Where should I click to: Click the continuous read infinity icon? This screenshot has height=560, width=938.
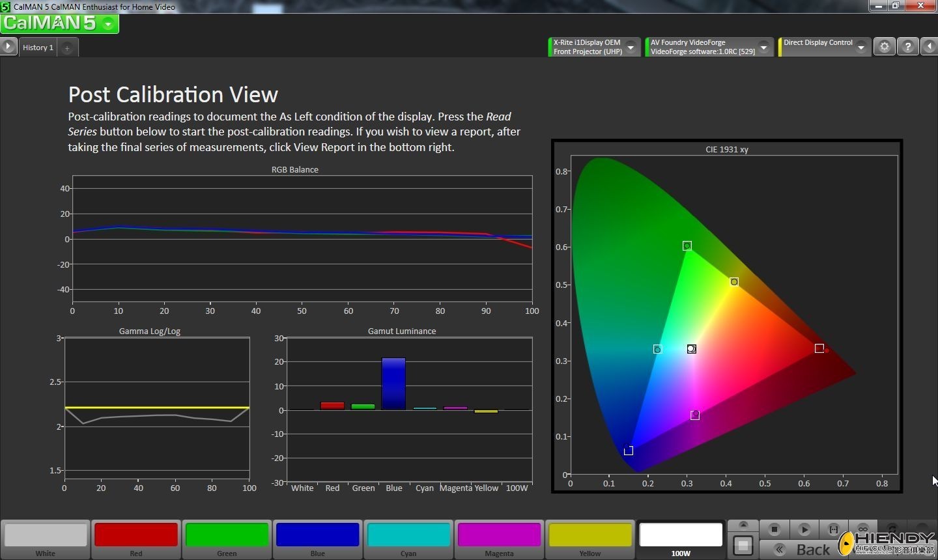(x=862, y=529)
